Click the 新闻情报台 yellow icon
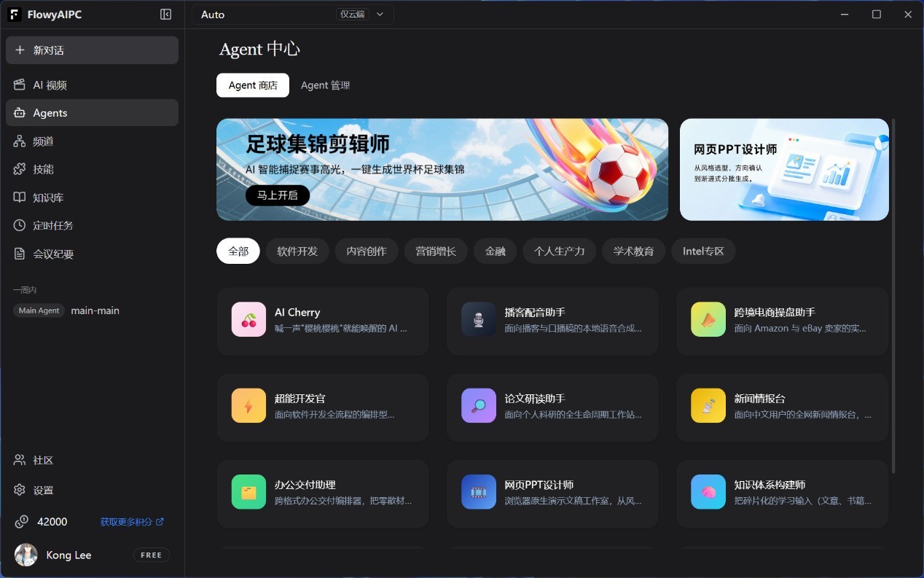Screen dimensions: 924x578 708,406
